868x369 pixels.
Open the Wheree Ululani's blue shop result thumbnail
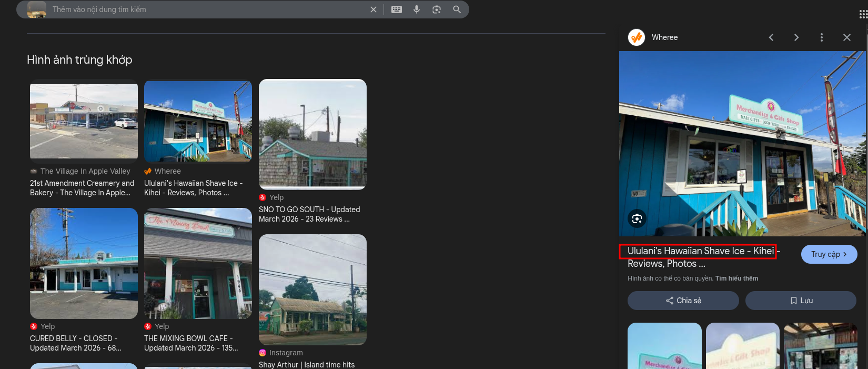click(x=198, y=121)
